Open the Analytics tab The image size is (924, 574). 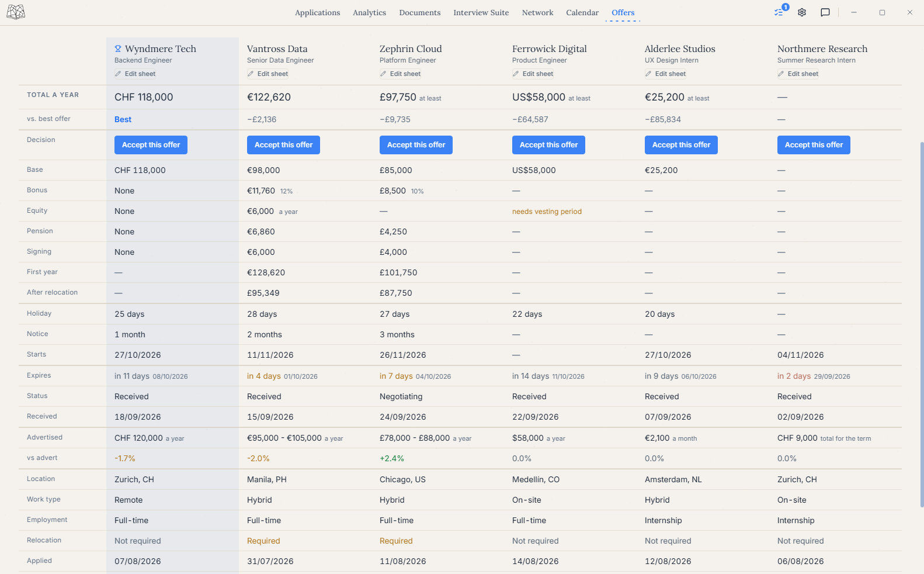(369, 12)
